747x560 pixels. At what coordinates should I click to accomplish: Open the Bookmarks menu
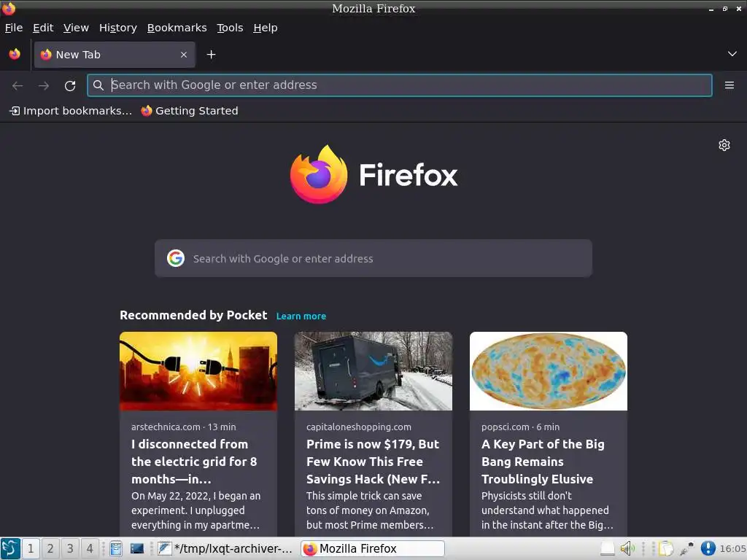coord(177,28)
